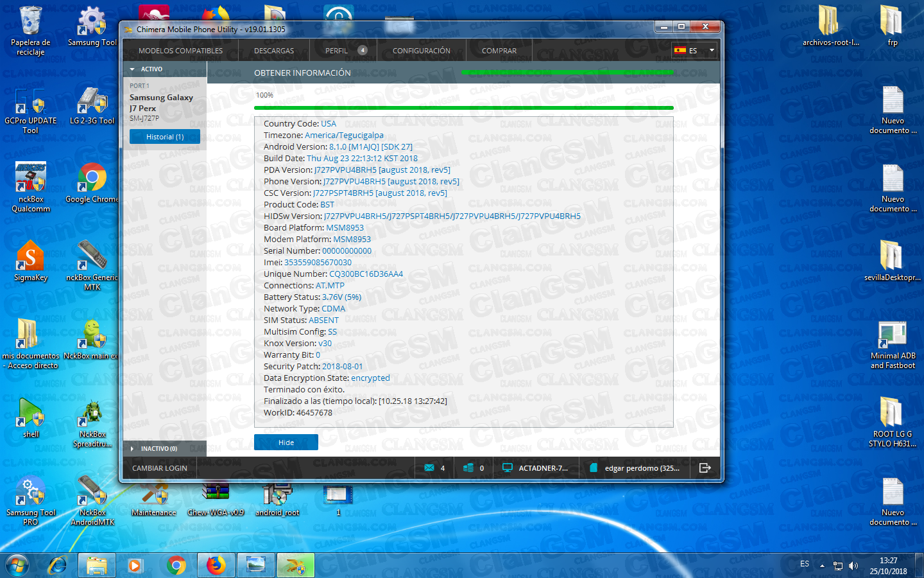Open the PERFIL tab
The width and height of the screenshot is (924, 578).
coord(344,51)
